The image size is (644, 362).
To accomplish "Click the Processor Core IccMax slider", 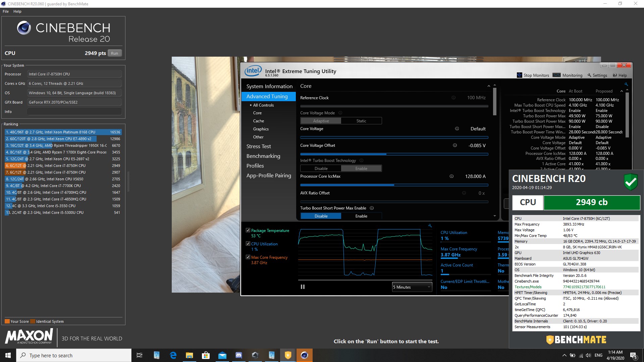I will tap(394, 185).
